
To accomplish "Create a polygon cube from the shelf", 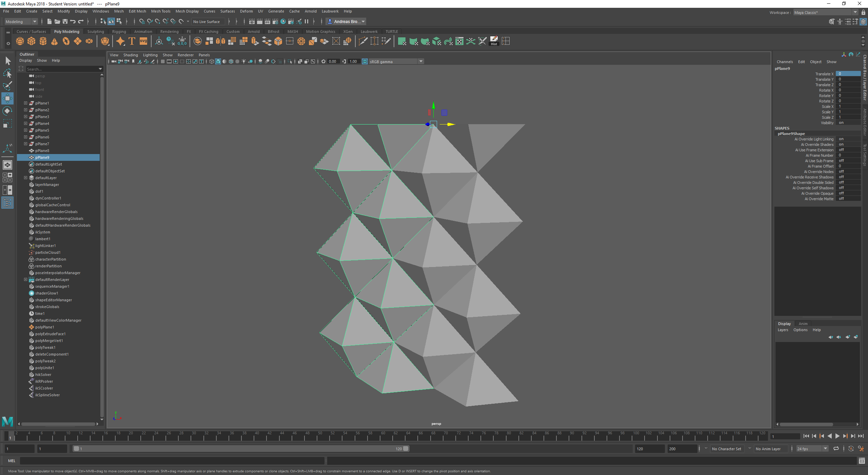I will click(31, 41).
